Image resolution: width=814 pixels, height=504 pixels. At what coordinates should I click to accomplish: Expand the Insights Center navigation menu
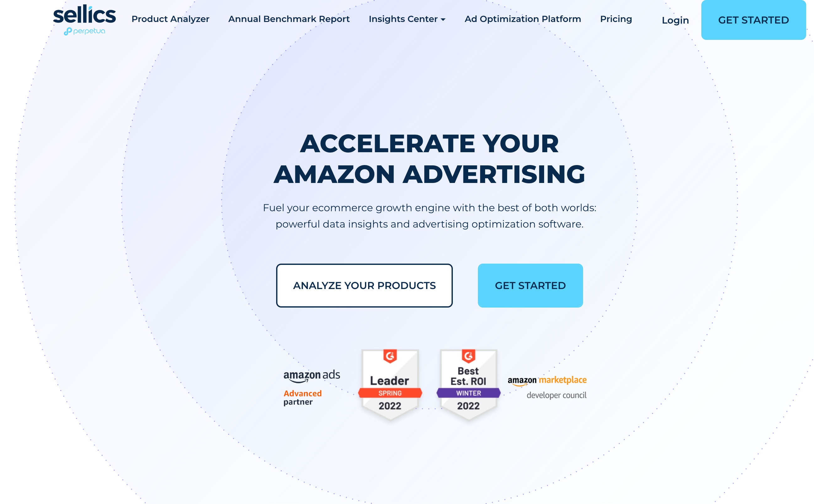(x=407, y=19)
